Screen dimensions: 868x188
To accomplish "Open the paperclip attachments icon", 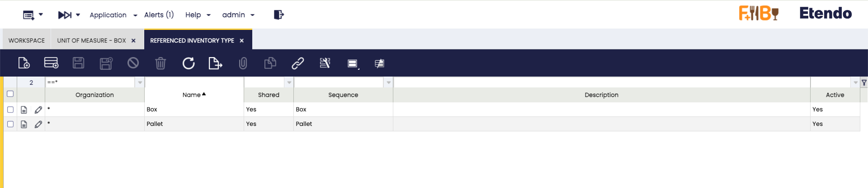I will tap(243, 63).
